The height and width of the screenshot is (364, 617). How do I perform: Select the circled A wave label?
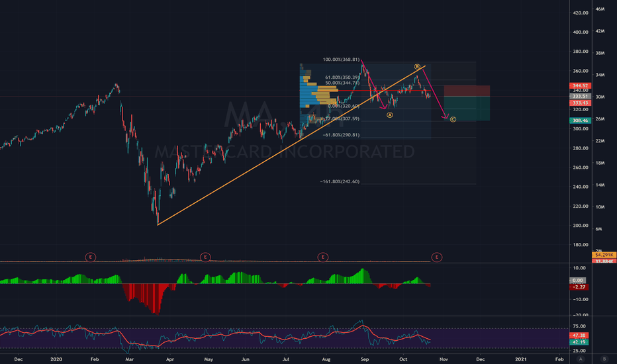tap(389, 115)
